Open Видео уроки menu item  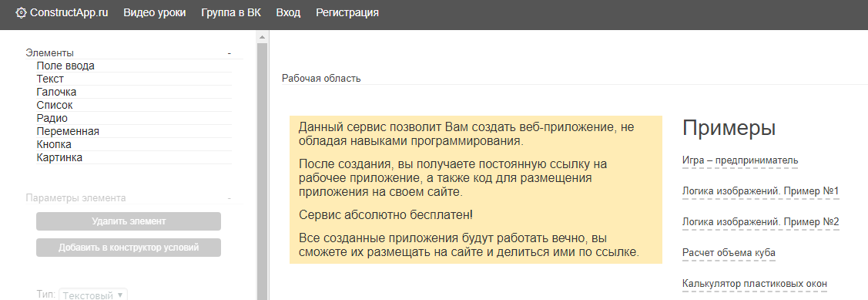[x=155, y=13]
